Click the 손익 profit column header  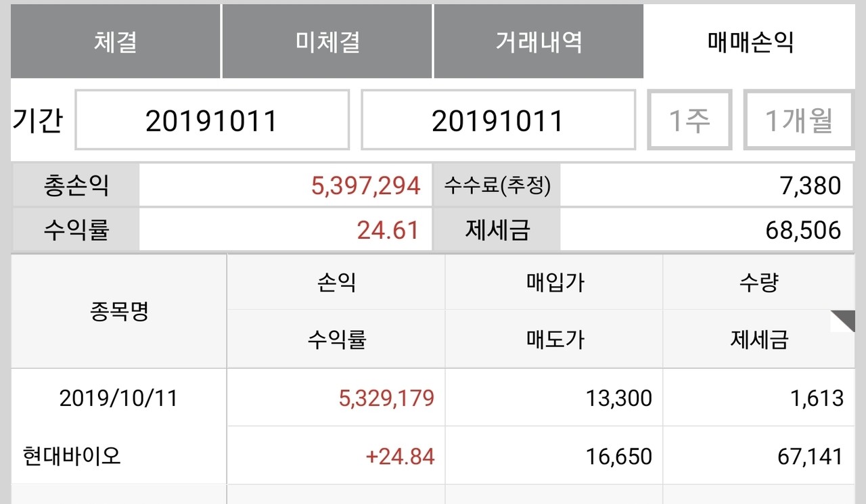coord(336,282)
